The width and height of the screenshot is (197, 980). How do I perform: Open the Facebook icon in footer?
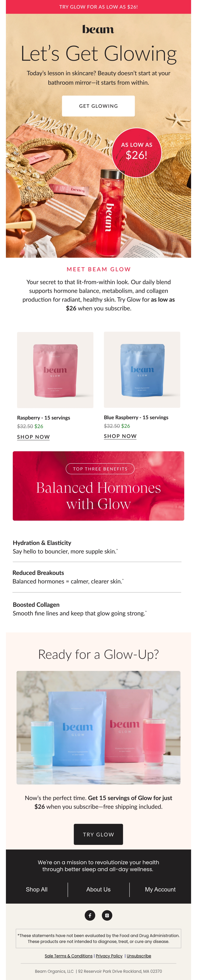tap(90, 915)
